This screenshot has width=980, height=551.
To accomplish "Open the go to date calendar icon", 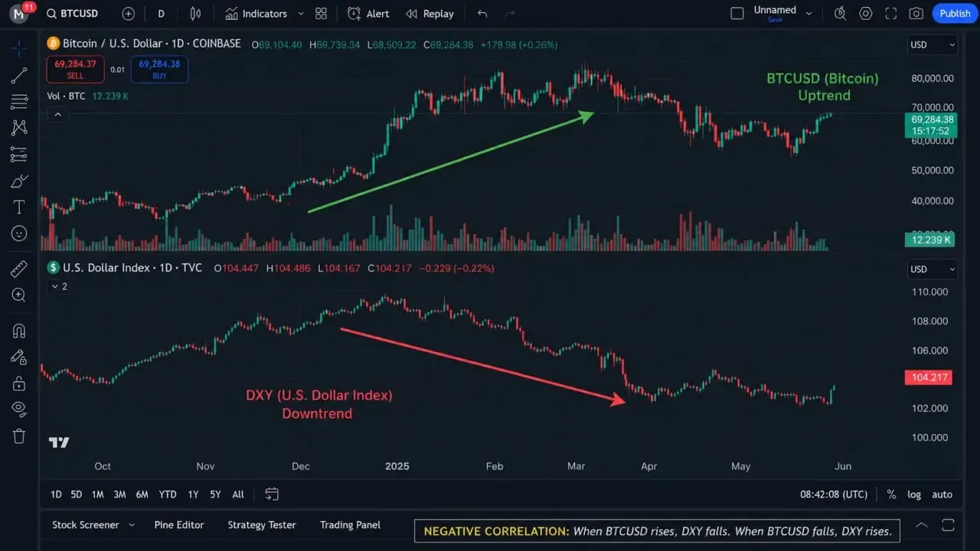I will [272, 494].
